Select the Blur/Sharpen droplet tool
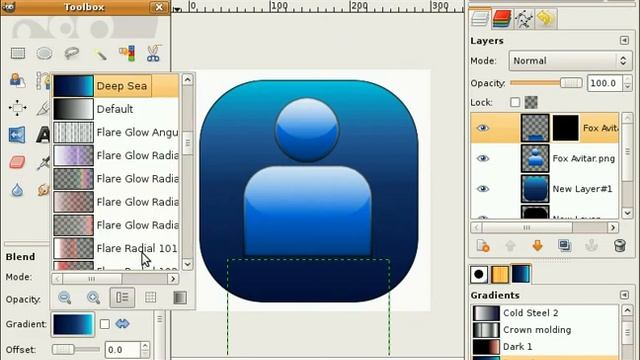Viewport: 640px width, 360px height. (x=17, y=190)
